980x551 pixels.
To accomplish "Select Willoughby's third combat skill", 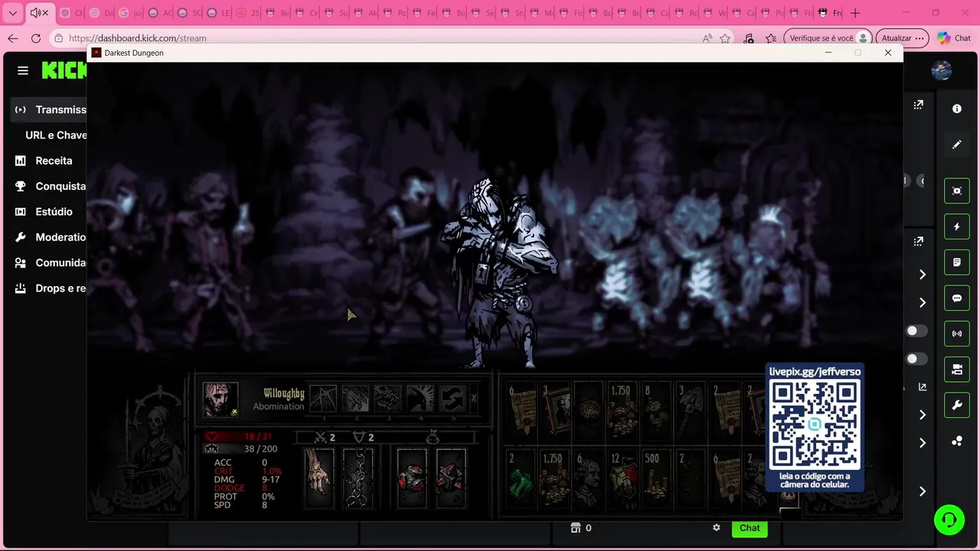I will pyautogui.click(x=387, y=399).
